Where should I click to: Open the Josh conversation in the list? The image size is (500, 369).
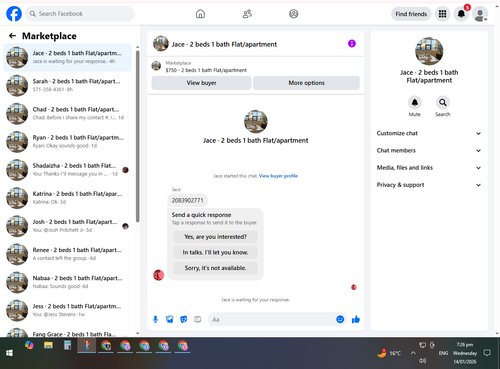(x=67, y=226)
